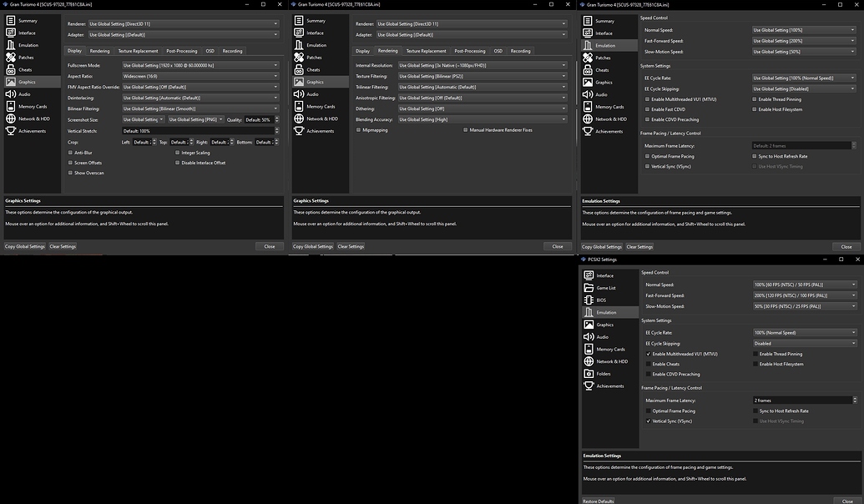Image resolution: width=864 pixels, height=504 pixels.
Task: Switch to the Post-Processing tab
Action: point(181,51)
